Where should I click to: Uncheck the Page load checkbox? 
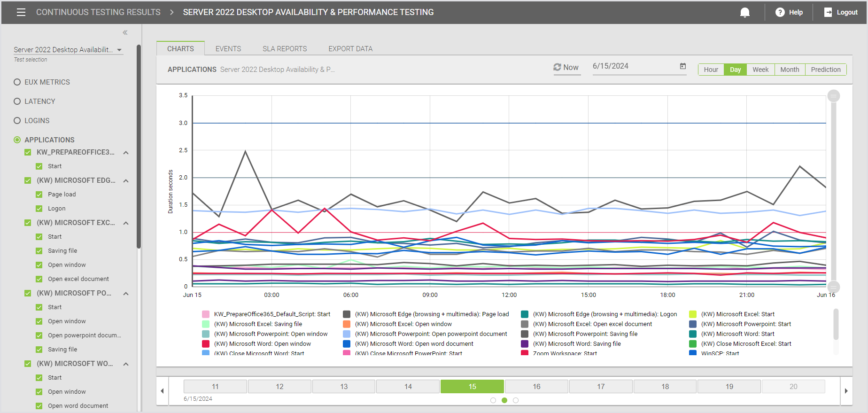tap(39, 195)
